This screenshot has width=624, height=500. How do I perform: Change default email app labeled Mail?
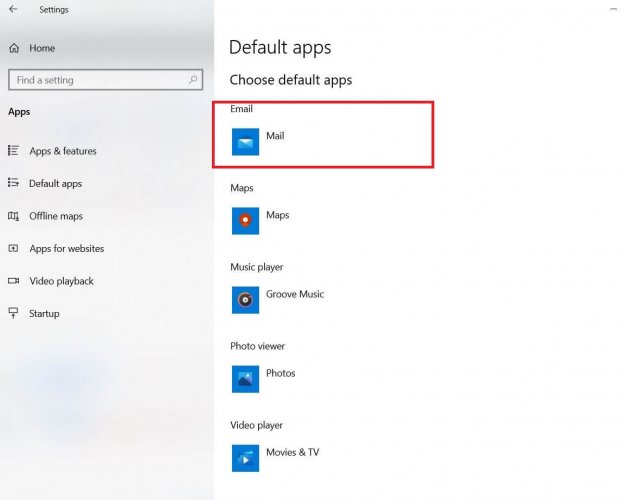pos(275,136)
